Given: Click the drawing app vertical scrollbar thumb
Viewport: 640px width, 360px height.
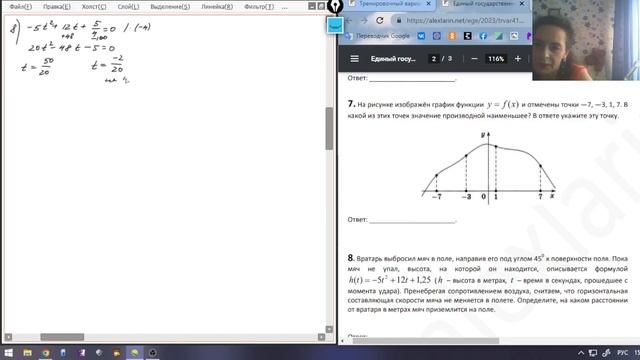Looking at the screenshot, I should click(329, 129).
